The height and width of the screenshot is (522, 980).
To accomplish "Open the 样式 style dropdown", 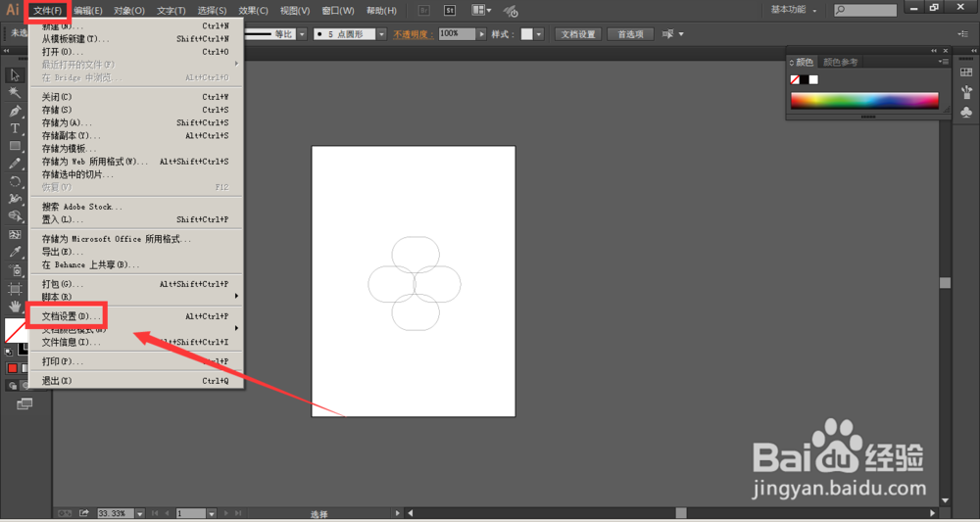I will (539, 34).
